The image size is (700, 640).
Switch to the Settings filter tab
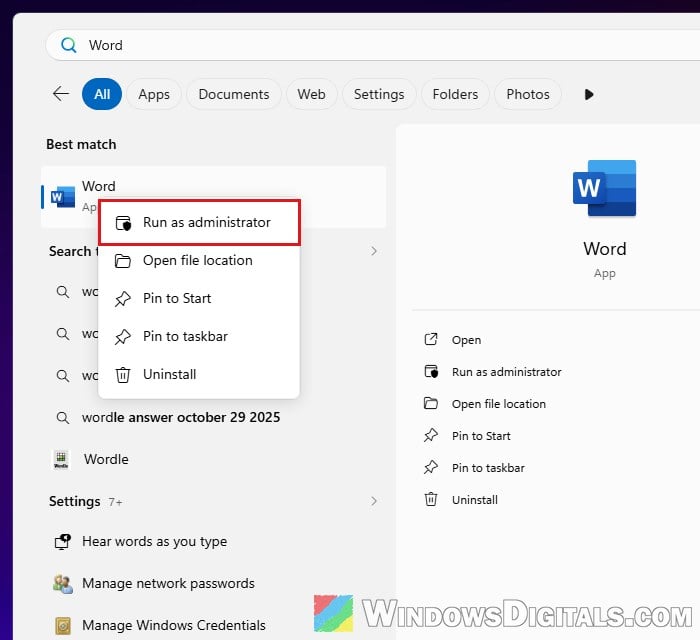pyautogui.click(x=379, y=94)
